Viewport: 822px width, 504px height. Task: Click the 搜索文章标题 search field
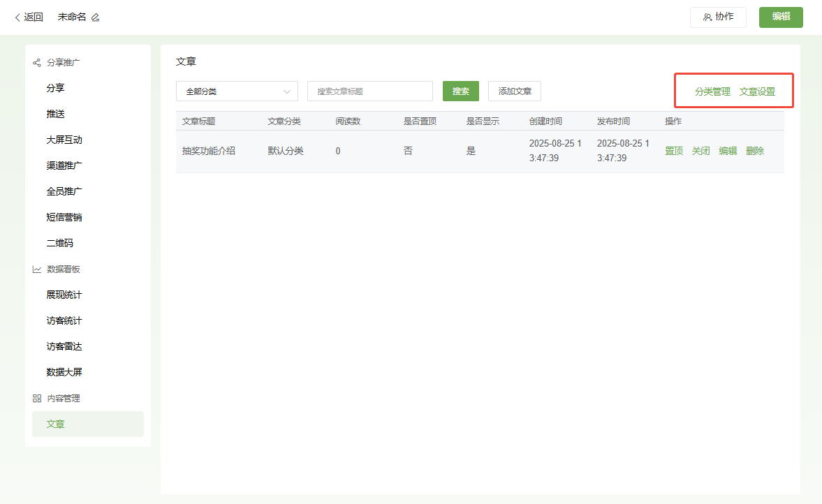tap(369, 91)
